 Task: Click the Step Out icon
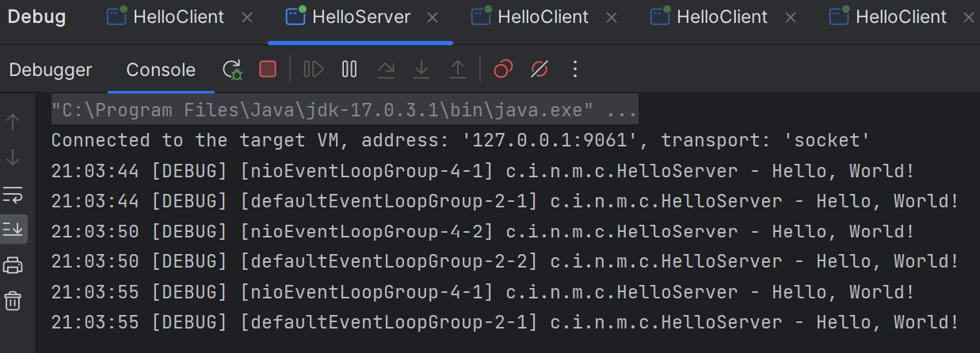coord(458,70)
